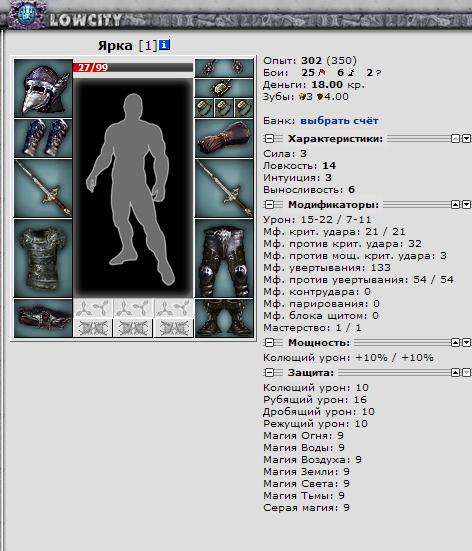This screenshot has height=551, width=472.
Task: Click the victories flag icon beside 25
Action: (x=321, y=73)
